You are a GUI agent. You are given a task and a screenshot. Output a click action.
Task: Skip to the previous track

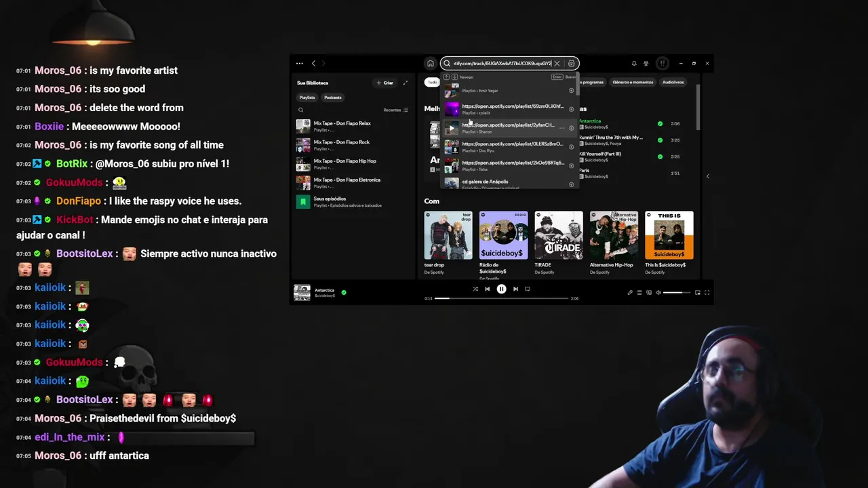(x=487, y=289)
